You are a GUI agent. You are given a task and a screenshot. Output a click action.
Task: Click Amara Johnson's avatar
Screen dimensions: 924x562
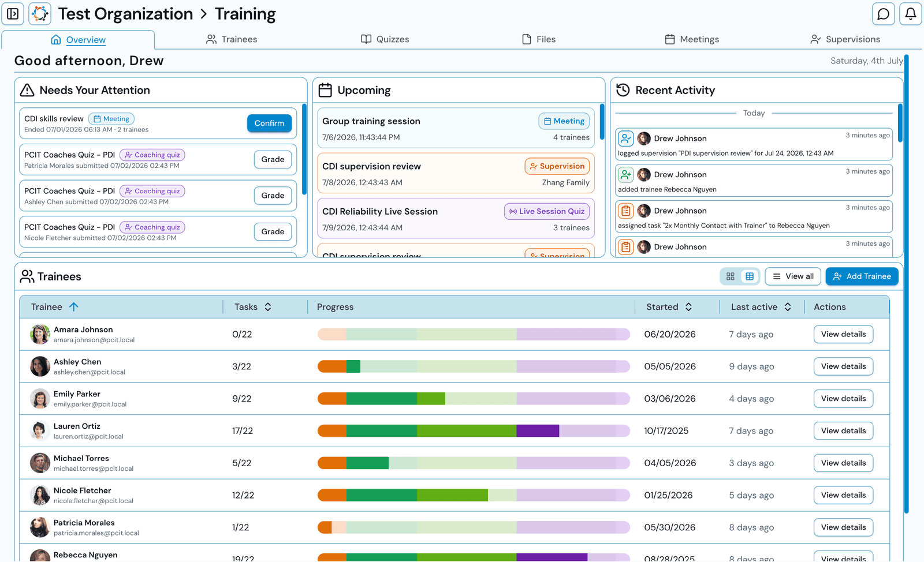(x=40, y=334)
